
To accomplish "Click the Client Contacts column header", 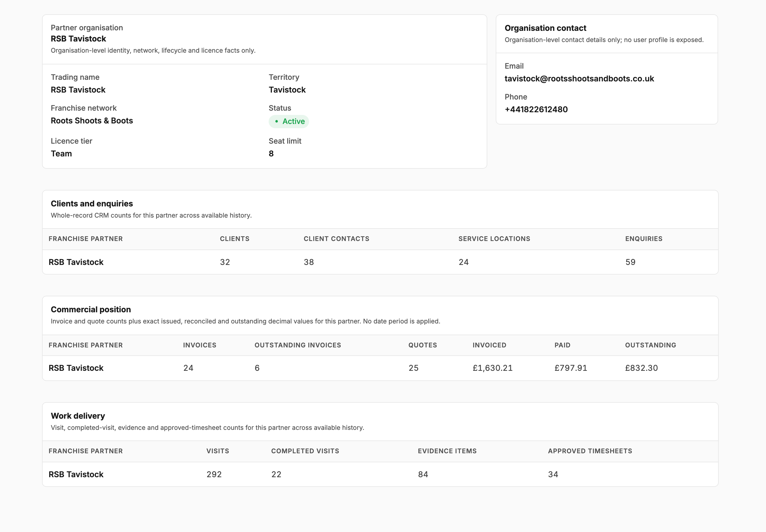I will pos(336,239).
